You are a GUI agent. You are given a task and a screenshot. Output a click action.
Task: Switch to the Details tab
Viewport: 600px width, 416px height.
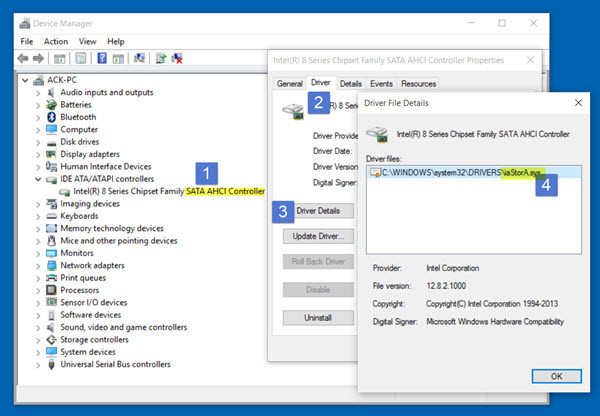tap(351, 84)
